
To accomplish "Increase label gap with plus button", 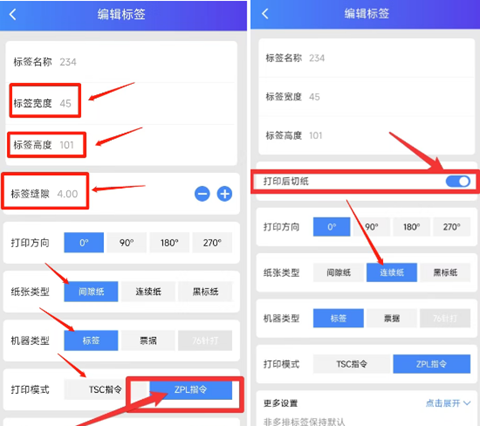I will pyautogui.click(x=225, y=194).
